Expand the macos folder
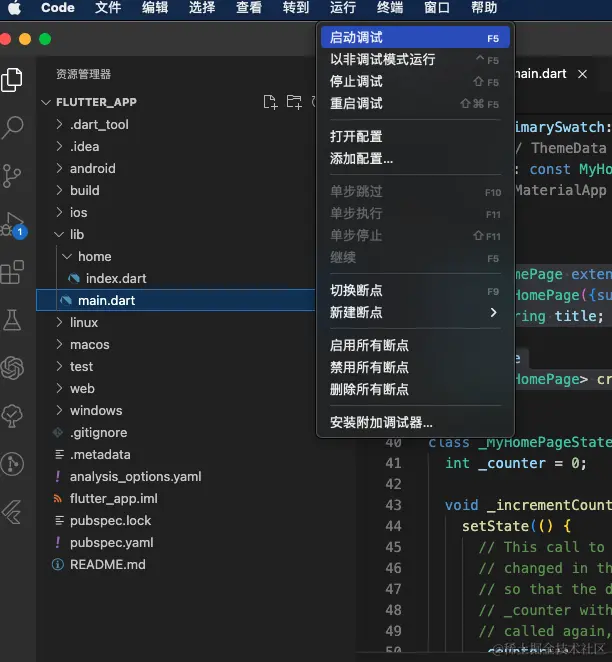 60,344
